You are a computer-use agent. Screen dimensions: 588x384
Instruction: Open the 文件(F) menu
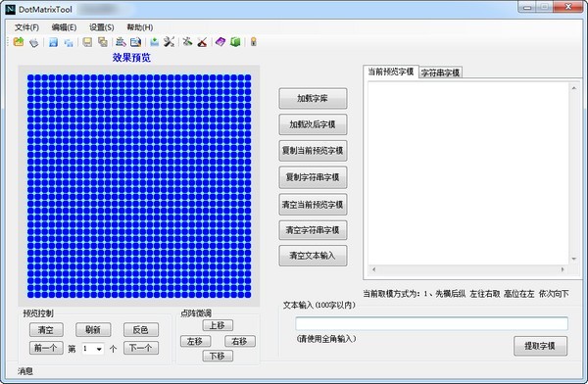(x=27, y=27)
